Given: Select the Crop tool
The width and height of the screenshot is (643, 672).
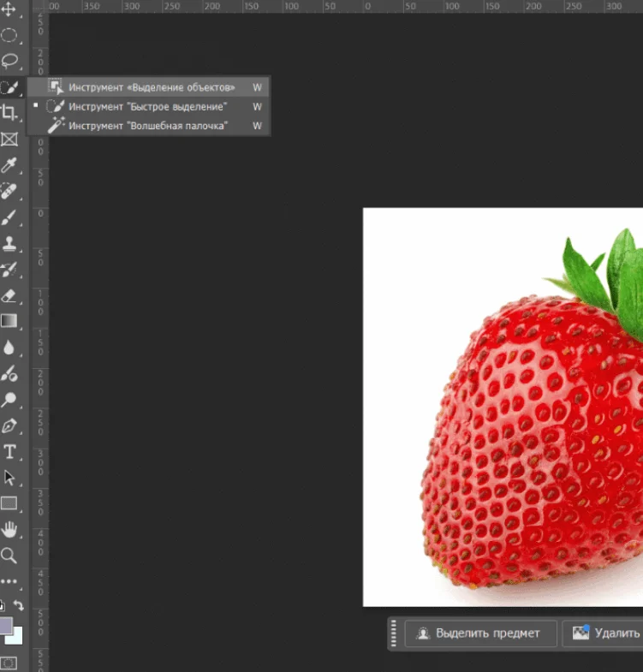Looking at the screenshot, I should tap(9, 112).
